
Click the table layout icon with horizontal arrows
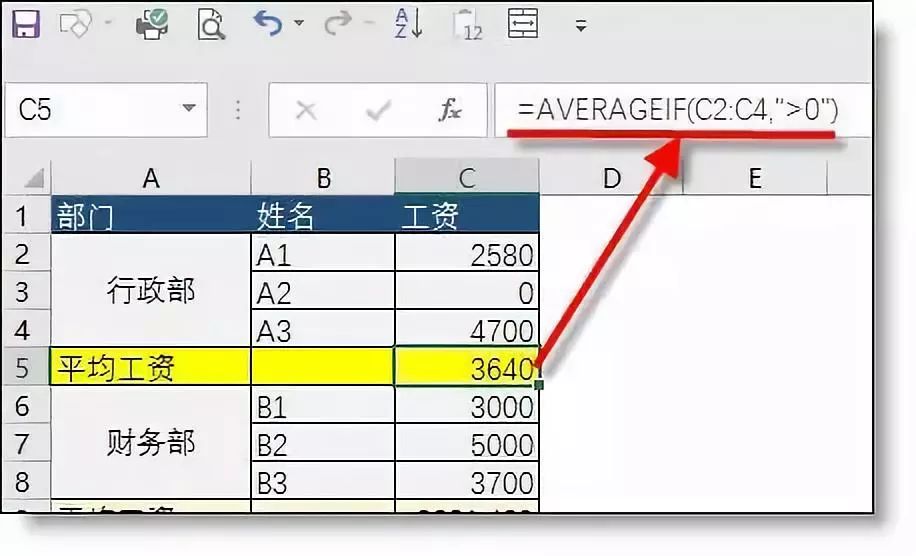523,23
